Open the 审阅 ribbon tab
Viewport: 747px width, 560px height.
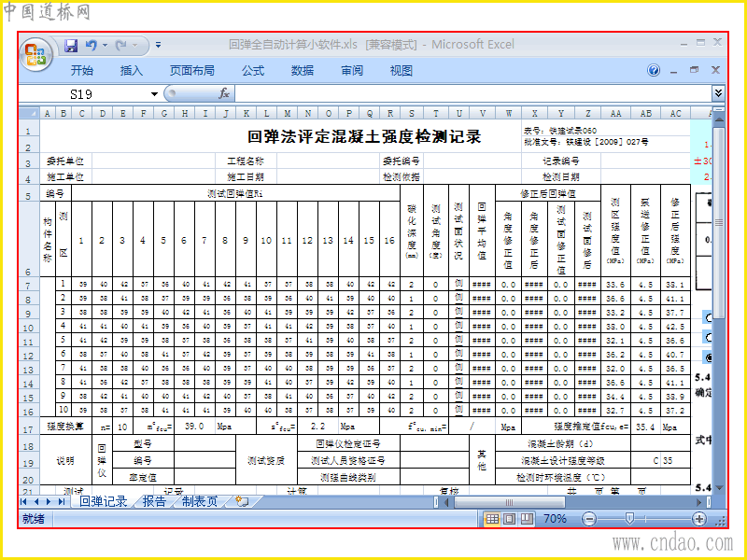pyautogui.click(x=352, y=71)
